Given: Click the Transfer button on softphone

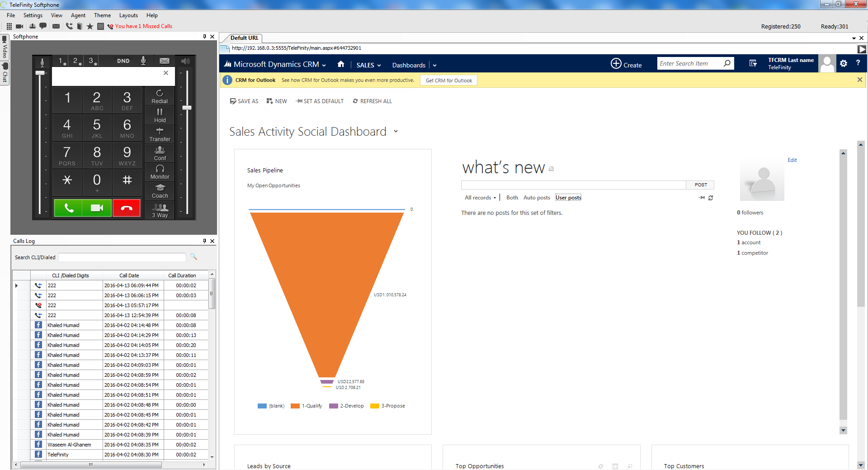Looking at the screenshot, I should point(160,134).
